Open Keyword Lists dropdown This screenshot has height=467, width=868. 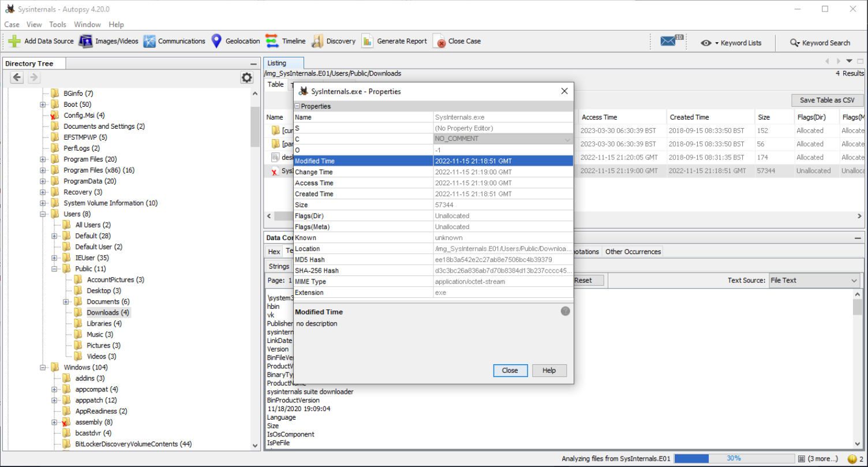[731, 43]
